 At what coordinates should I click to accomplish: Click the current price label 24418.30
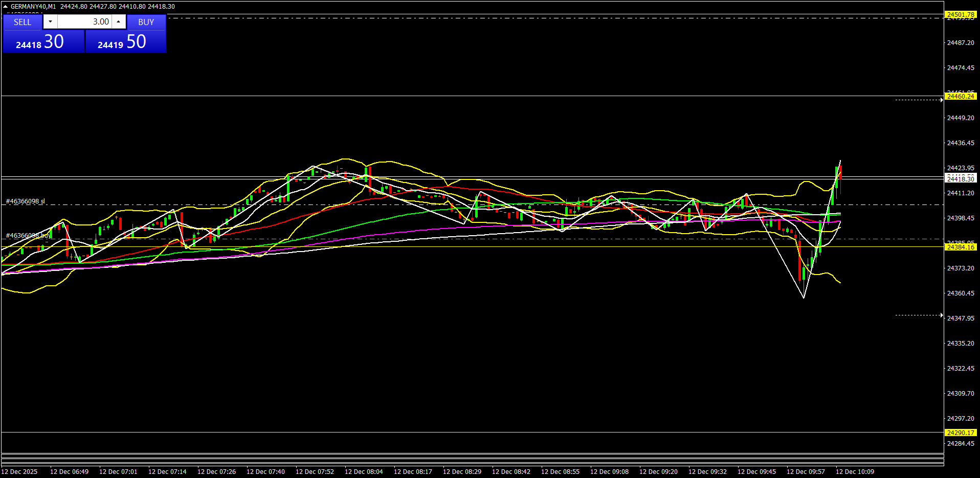[x=960, y=178]
